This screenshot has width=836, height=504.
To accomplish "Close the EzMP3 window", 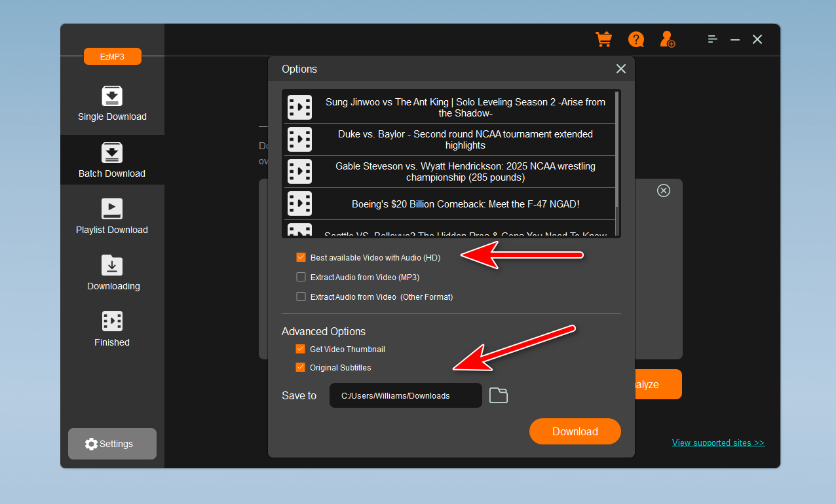I will click(757, 39).
